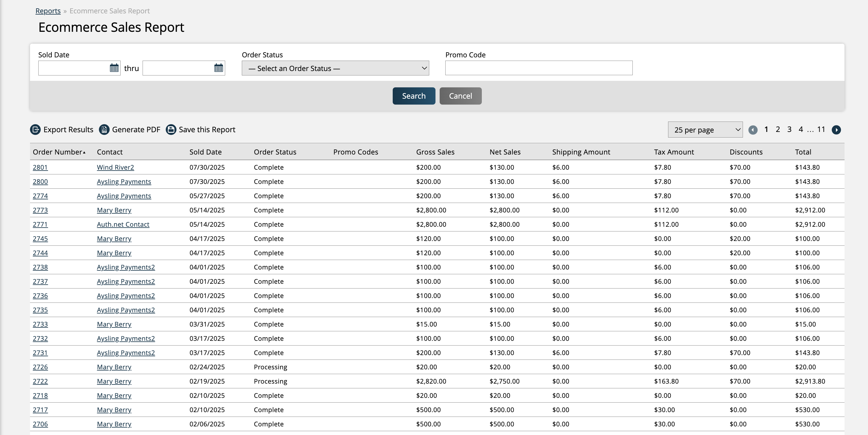Open the Aysling Payments2 contact
This screenshot has width=868, height=435.
(125, 267)
